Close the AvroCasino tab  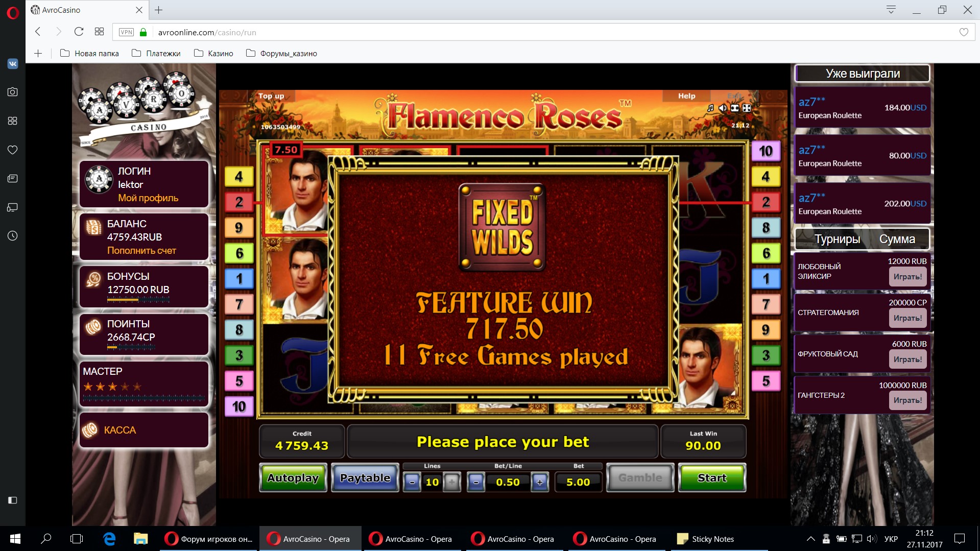[139, 10]
